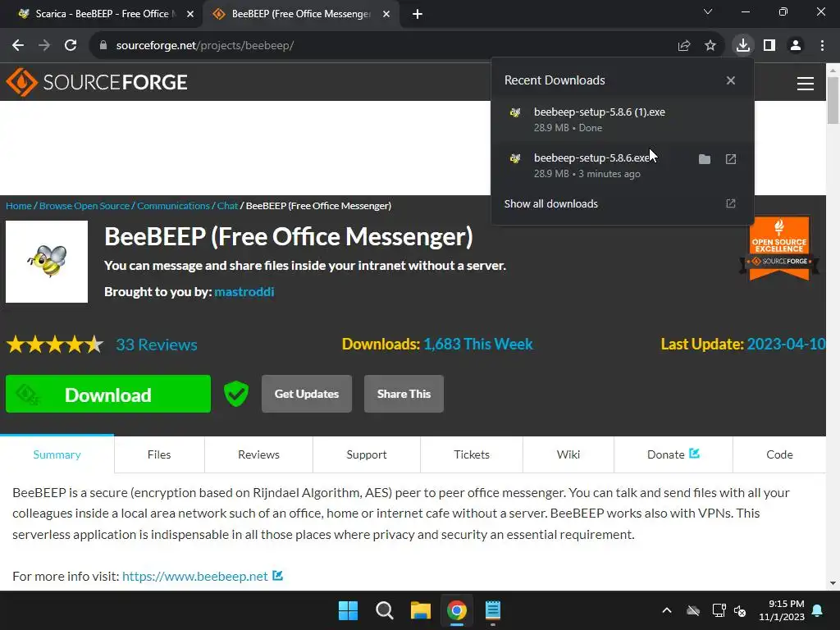Select the BeeBEEP (Free Office Messenger) browser tab

click(300, 14)
